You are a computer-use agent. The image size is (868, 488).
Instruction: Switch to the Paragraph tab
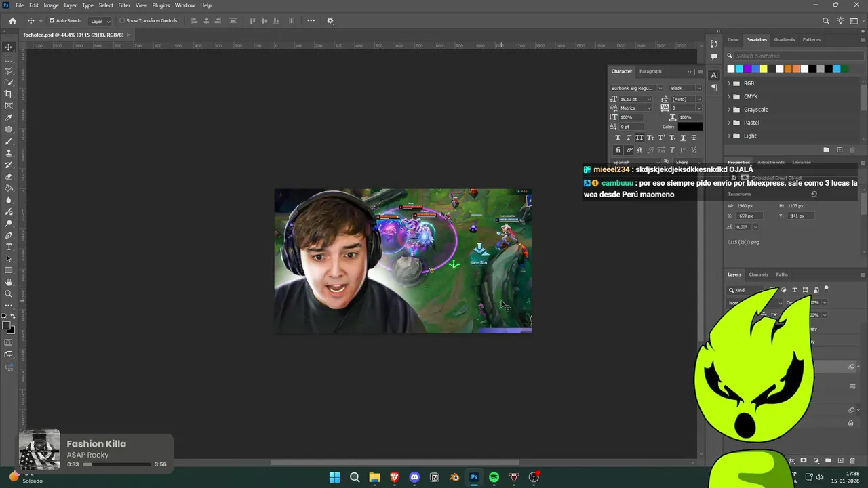(x=650, y=71)
